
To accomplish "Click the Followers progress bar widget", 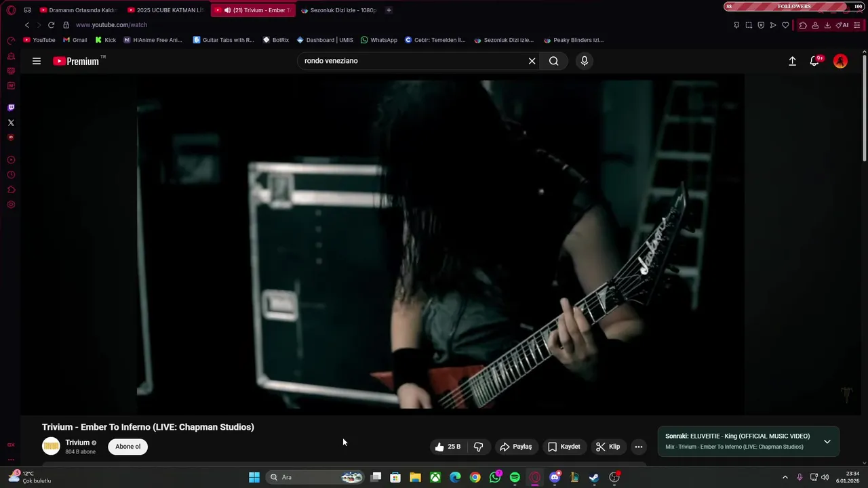I will tap(795, 6).
